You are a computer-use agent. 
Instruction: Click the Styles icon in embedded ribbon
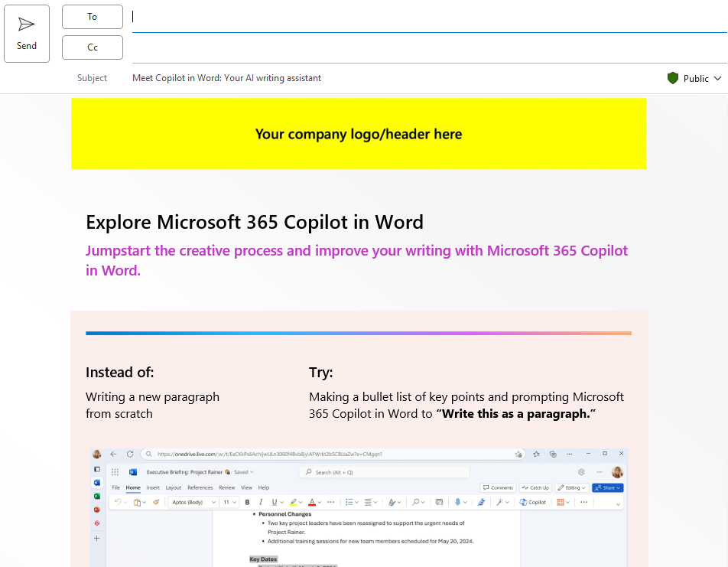pyautogui.click(x=392, y=502)
